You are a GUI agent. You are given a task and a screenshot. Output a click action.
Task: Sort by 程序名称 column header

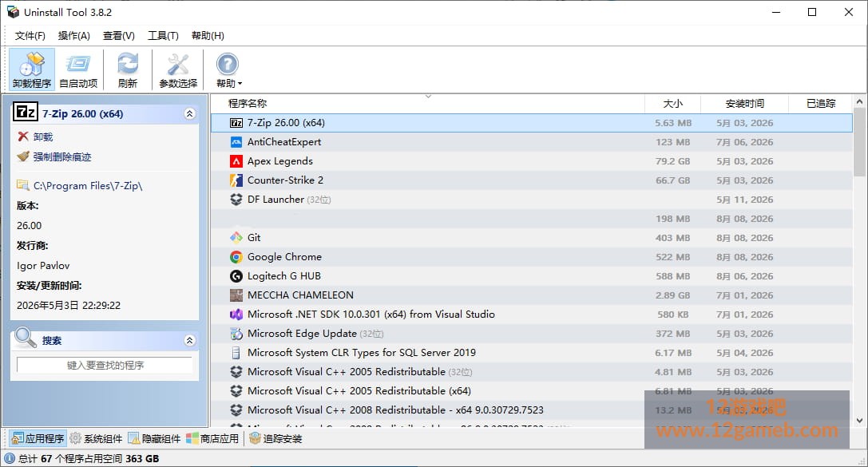click(247, 104)
